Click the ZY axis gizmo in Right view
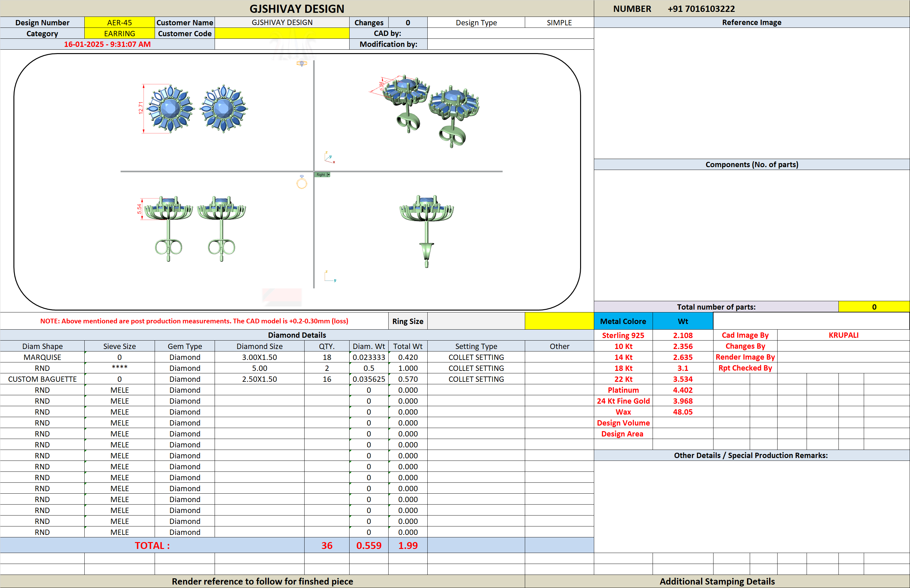 pos(330,277)
